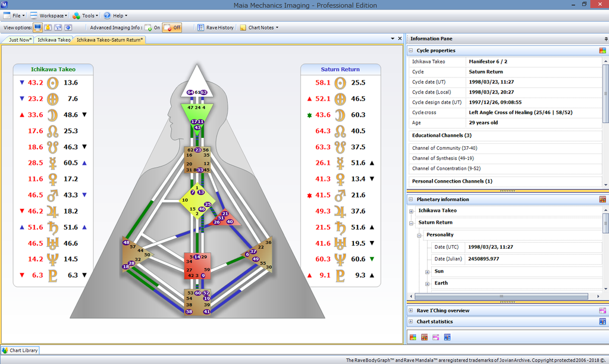Collapse the Saturn Return tree node

412,224
